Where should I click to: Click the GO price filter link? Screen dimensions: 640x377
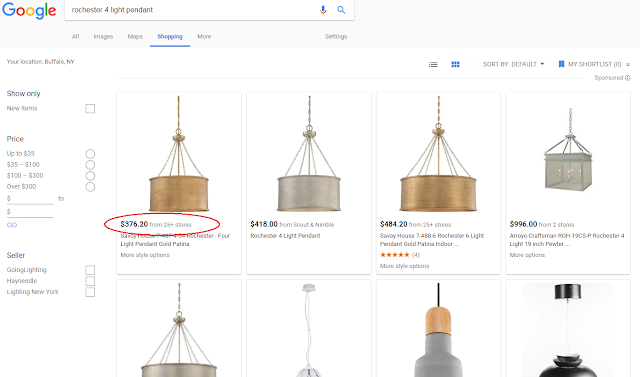(x=12, y=225)
